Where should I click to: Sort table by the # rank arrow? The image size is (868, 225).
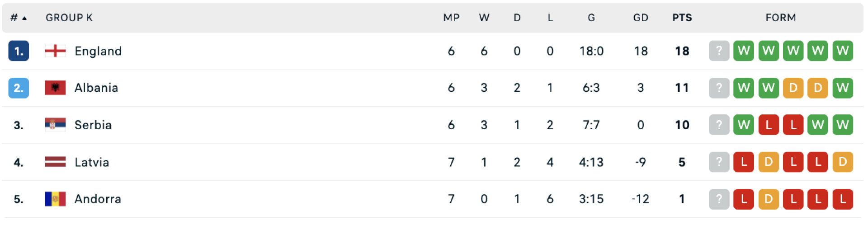[x=24, y=18]
